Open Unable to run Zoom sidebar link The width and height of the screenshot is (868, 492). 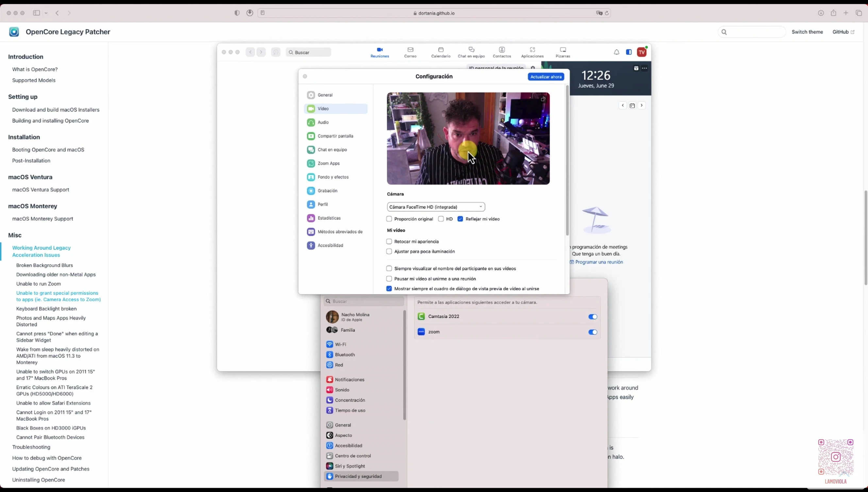pos(39,284)
